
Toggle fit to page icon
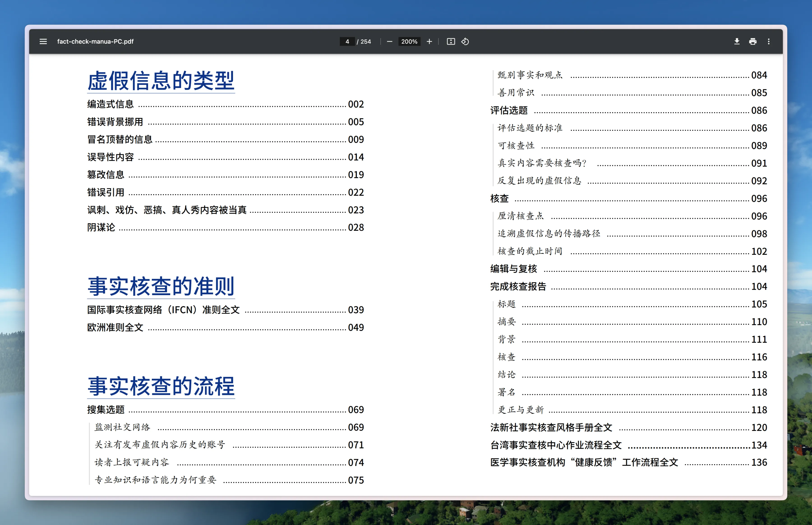(x=451, y=42)
